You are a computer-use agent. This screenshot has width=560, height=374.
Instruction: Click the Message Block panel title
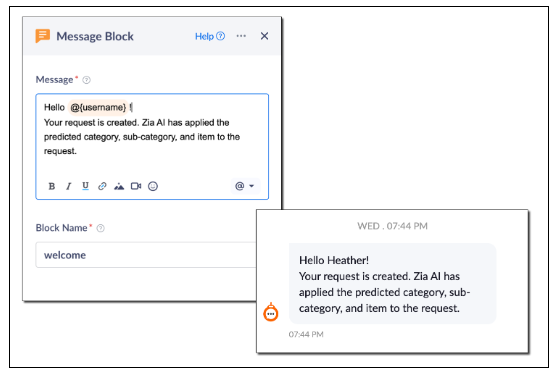click(x=95, y=36)
